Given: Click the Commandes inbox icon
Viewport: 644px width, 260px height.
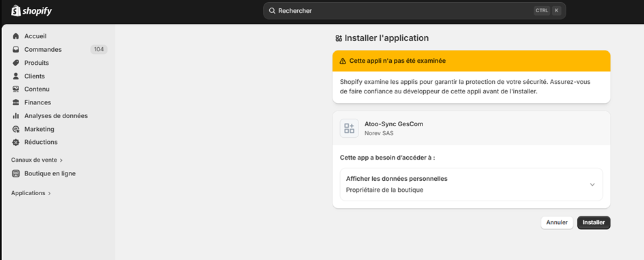Looking at the screenshot, I should 16,49.
